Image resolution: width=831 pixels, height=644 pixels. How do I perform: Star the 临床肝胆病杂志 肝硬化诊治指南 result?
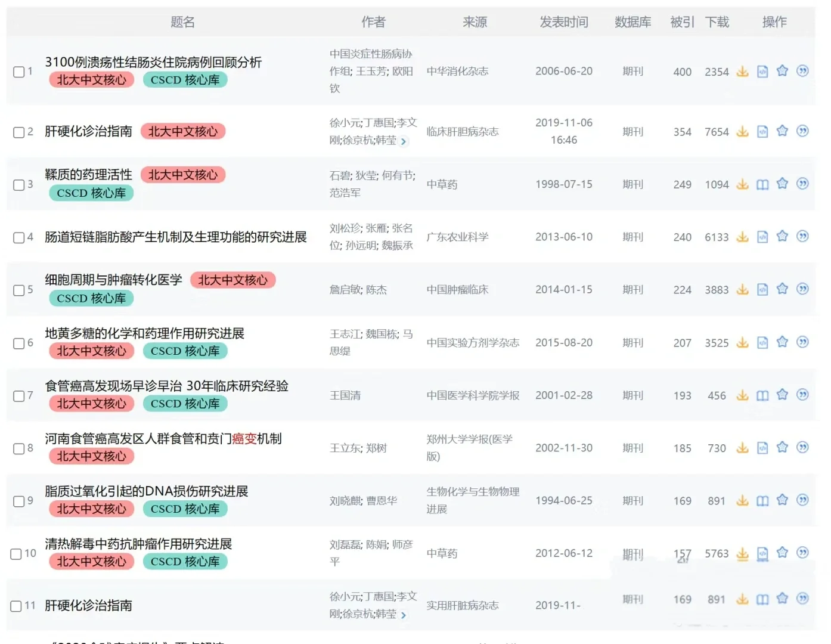(783, 131)
